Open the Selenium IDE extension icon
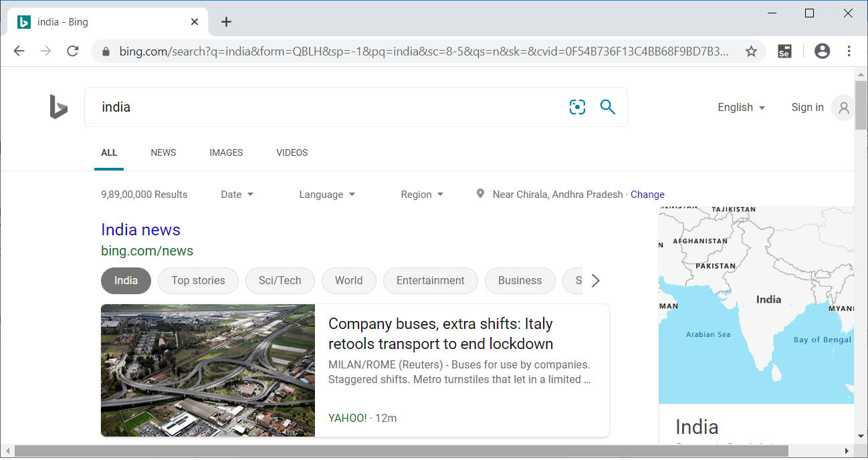The width and height of the screenshot is (868, 460). click(x=785, y=51)
